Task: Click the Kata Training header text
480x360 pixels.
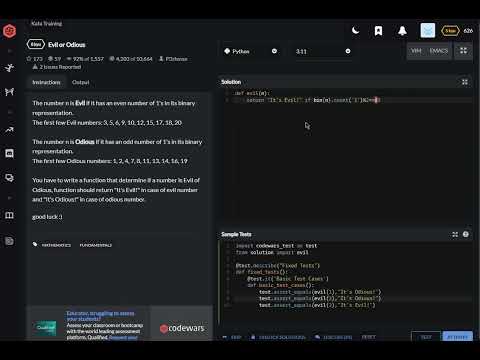Action: 46,23
